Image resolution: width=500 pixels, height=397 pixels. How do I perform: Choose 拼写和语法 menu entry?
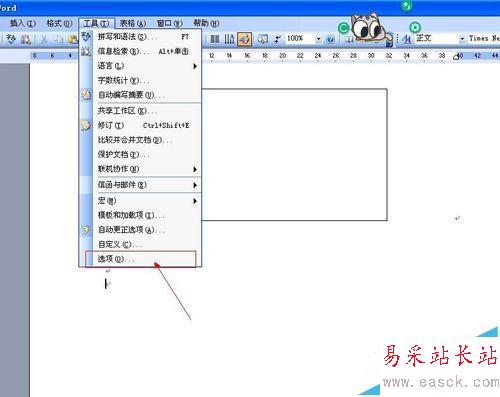140,36
